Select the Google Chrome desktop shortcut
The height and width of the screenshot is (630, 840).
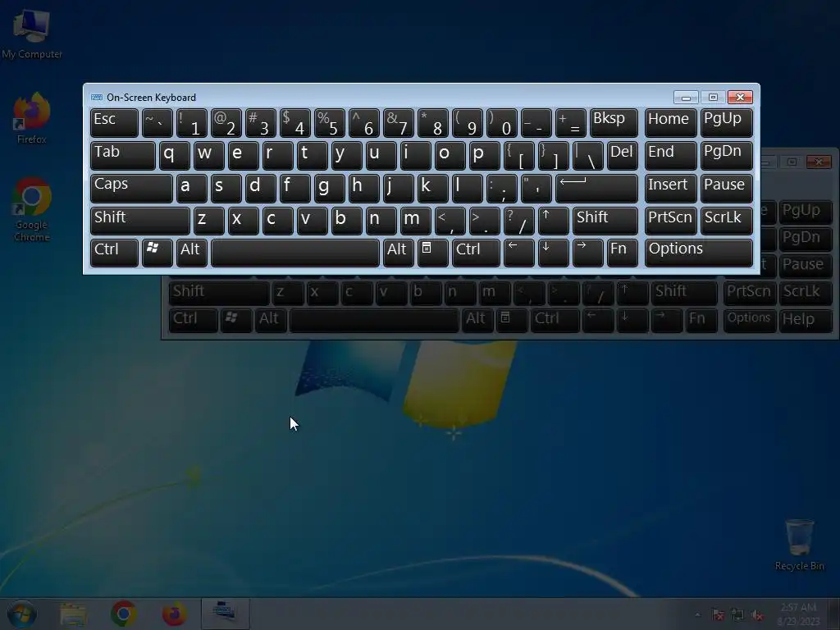point(32,209)
